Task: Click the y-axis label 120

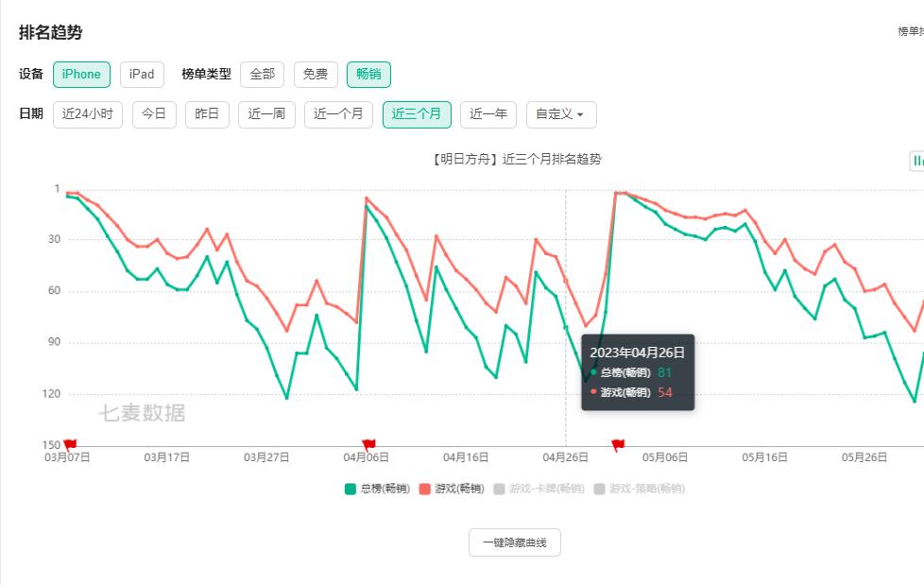Action: click(x=51, y=394)
